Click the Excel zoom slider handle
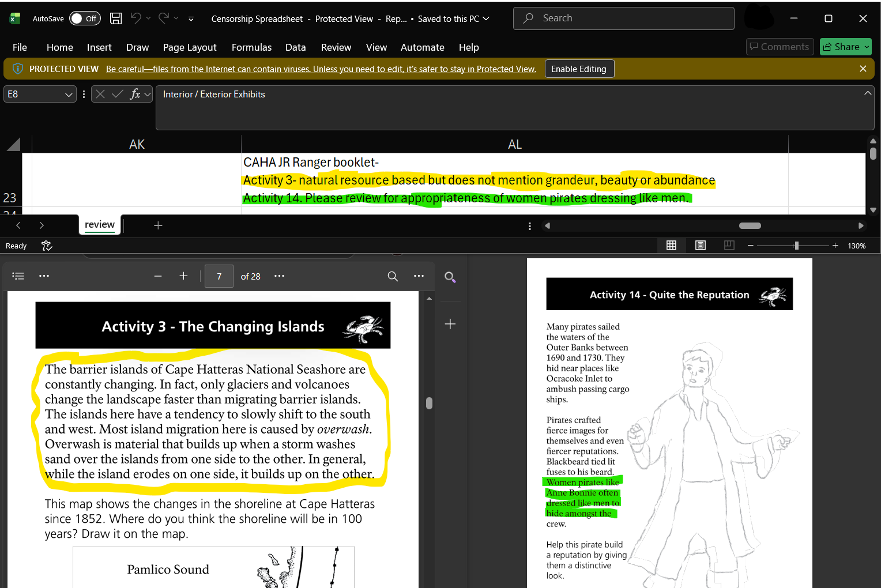881x588 pixels. click(x=796, y=246)
